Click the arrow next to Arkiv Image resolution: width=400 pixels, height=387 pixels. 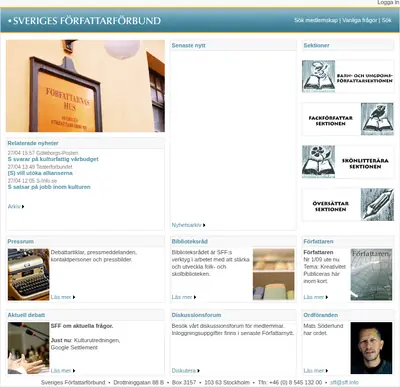tap(23, 207)
